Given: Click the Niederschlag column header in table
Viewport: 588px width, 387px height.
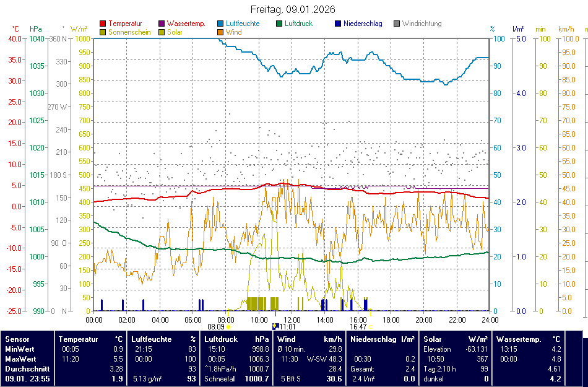Looking at the screenshot, I should pyautogui.click(x=373, y=339).
